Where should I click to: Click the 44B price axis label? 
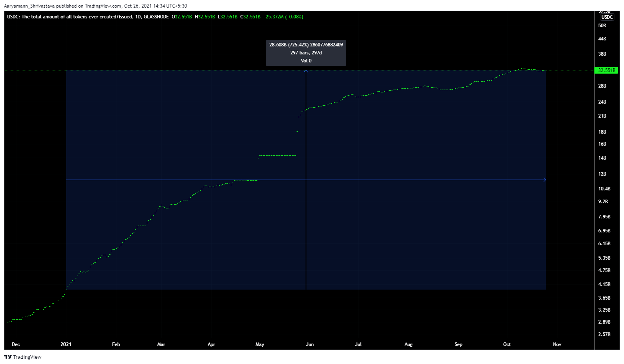tap(602, 39)
